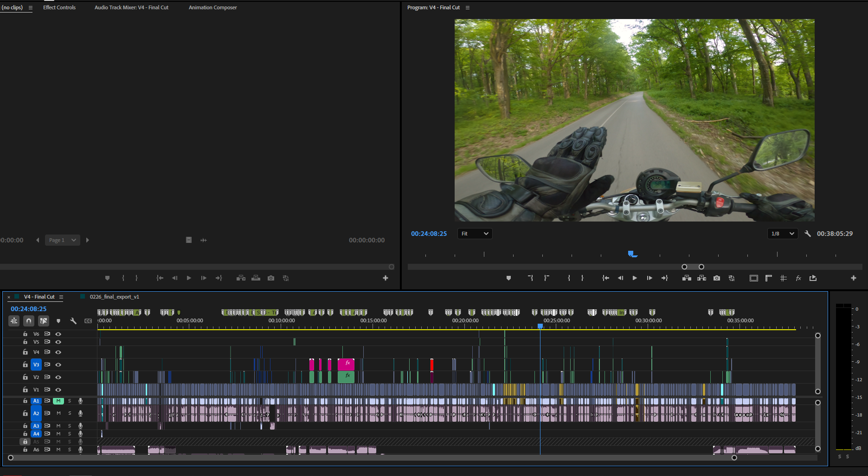This screenshot has height=476, width=868.
Task: Toggle timeline snapping magnet icon
Action: 29,320
